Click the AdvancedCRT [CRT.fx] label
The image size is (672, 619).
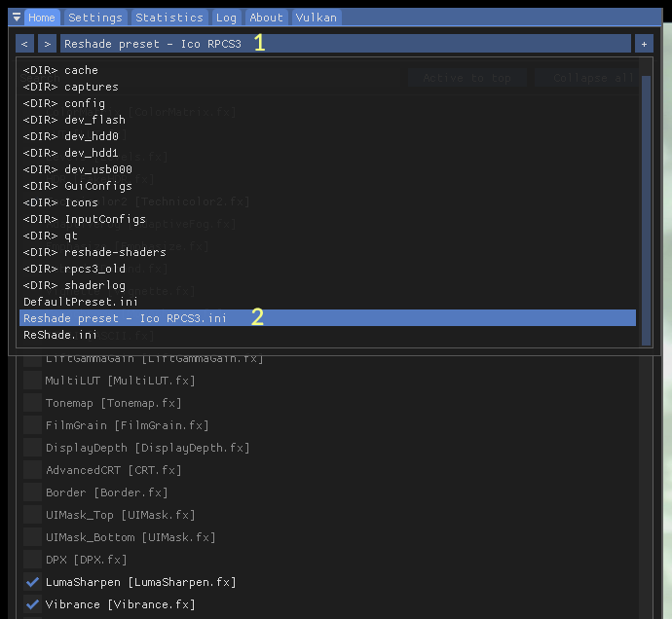coord(114,470)
